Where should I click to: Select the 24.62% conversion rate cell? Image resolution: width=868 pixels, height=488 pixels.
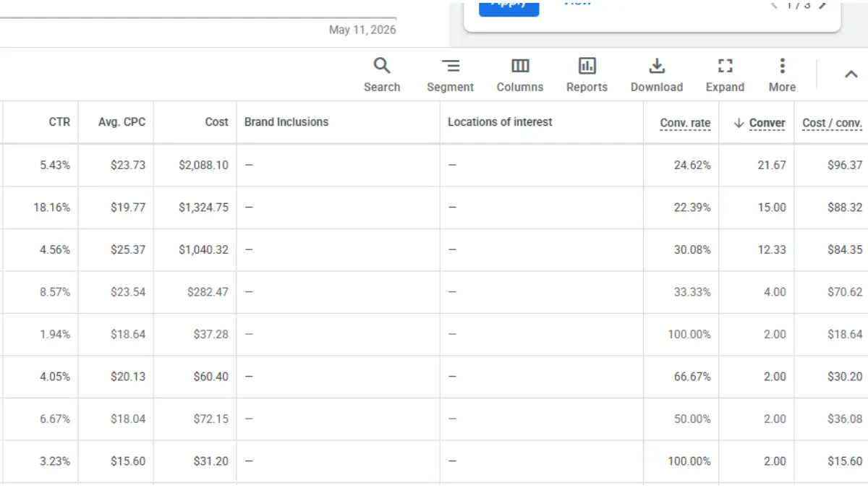692,165
